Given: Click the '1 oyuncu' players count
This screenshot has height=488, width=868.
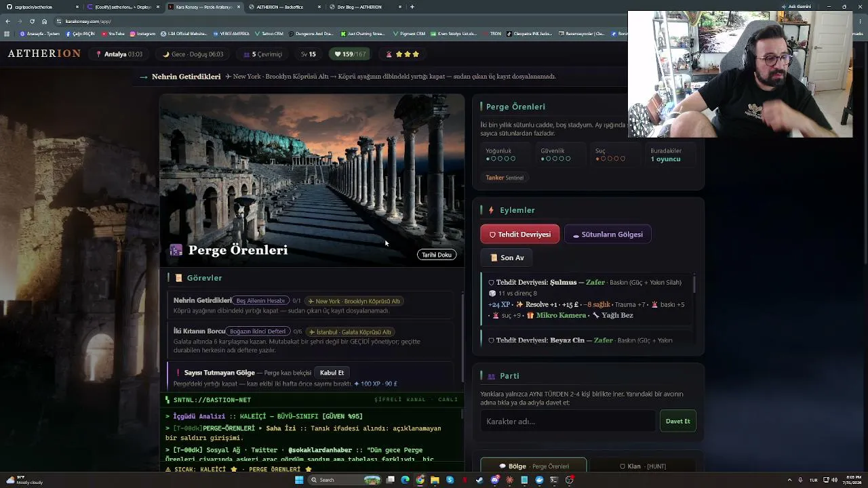Looking at the screenshot, I should [665, 159].
